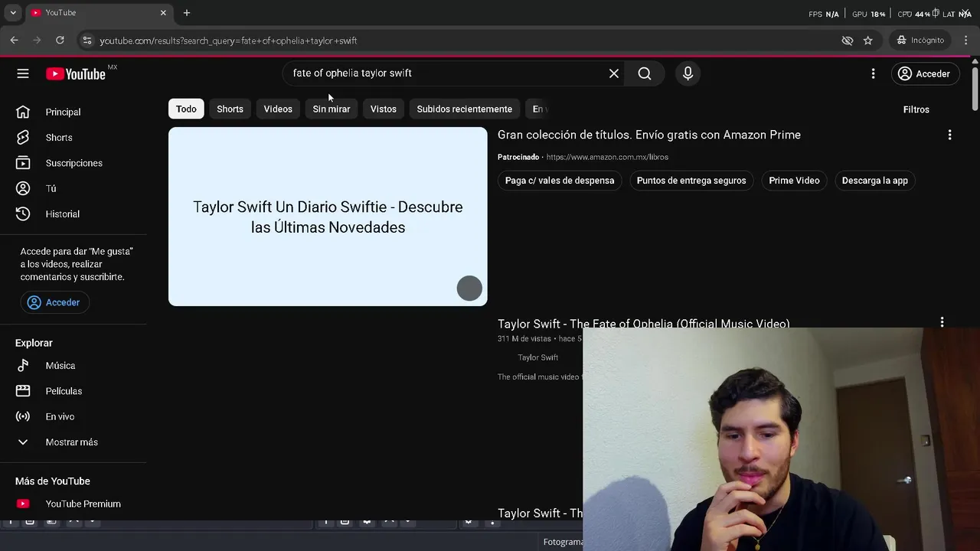The width and height of the screenshot is (980, 551).
Task: Click the sidebar Acceder button
Action: (54, 302)
